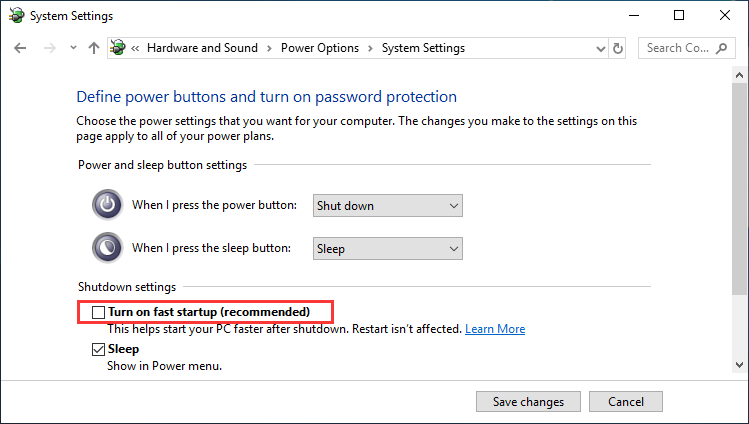Click Save changes button

[528, 402]
